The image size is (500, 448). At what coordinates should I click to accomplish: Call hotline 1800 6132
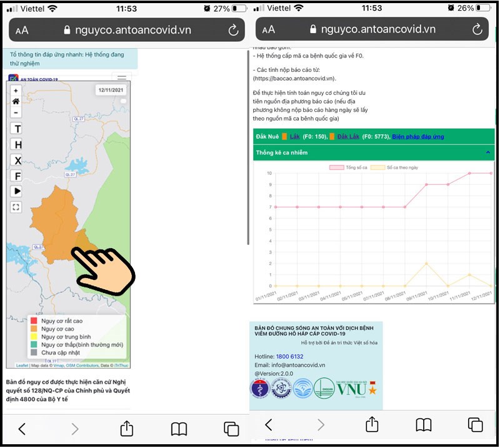(289, 357)
